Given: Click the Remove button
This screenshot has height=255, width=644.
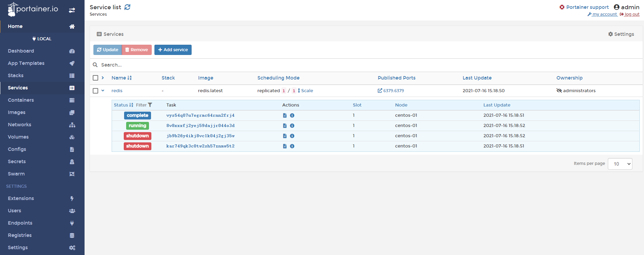Looking at the screenshot, I should (137, 50).
